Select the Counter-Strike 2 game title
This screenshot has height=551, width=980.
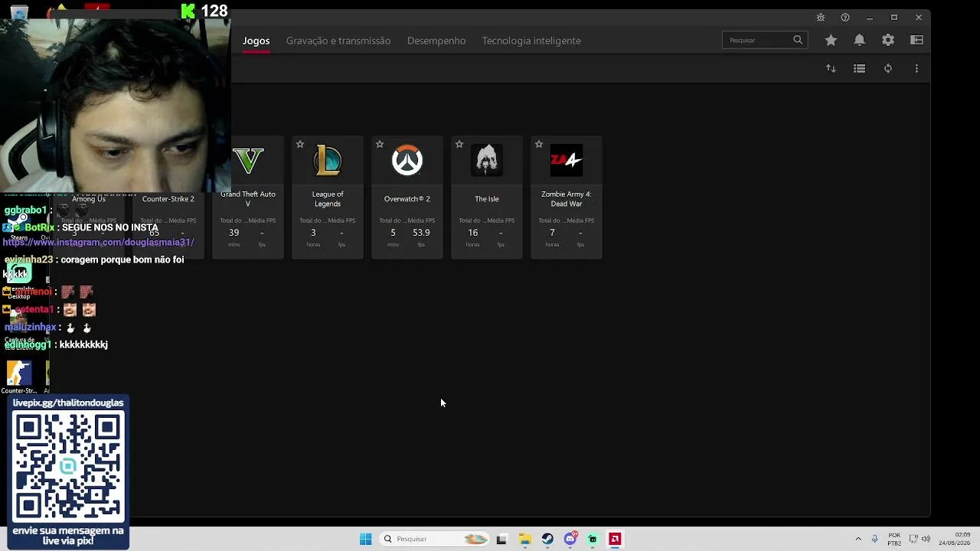coord(168,199)
